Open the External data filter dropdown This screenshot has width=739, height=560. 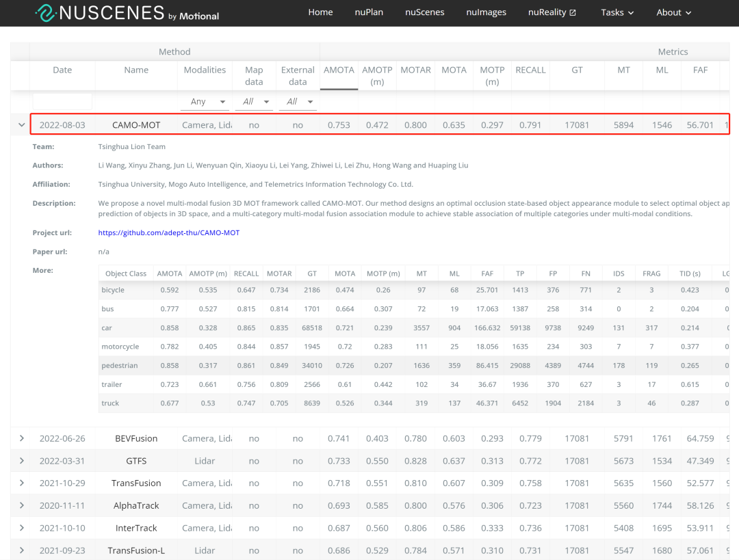pos(298,102)
